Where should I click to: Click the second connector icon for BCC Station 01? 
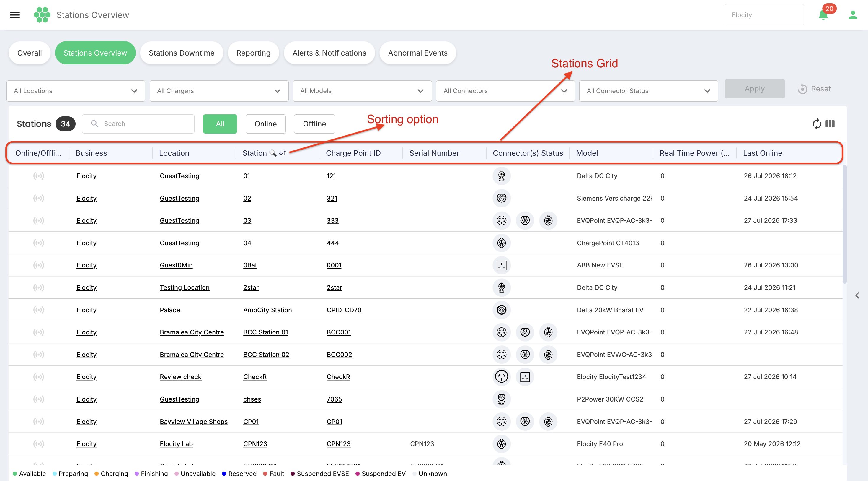pos(525,332)
